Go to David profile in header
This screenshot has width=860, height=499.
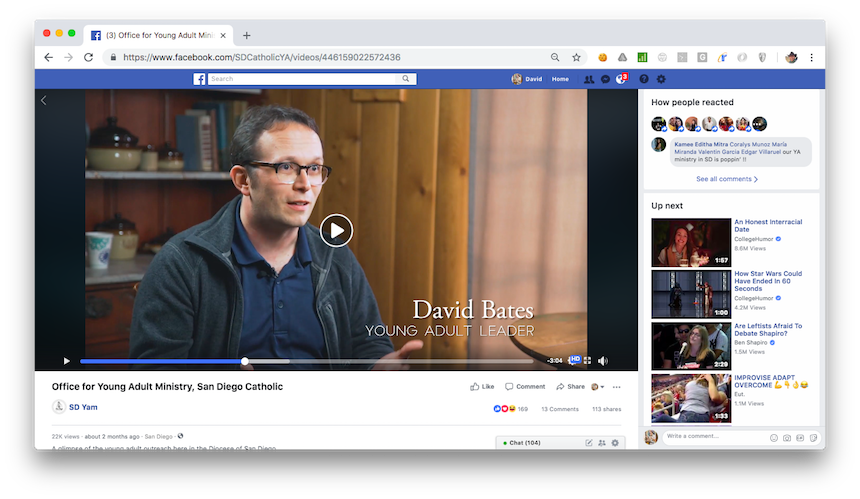point(527,79)
